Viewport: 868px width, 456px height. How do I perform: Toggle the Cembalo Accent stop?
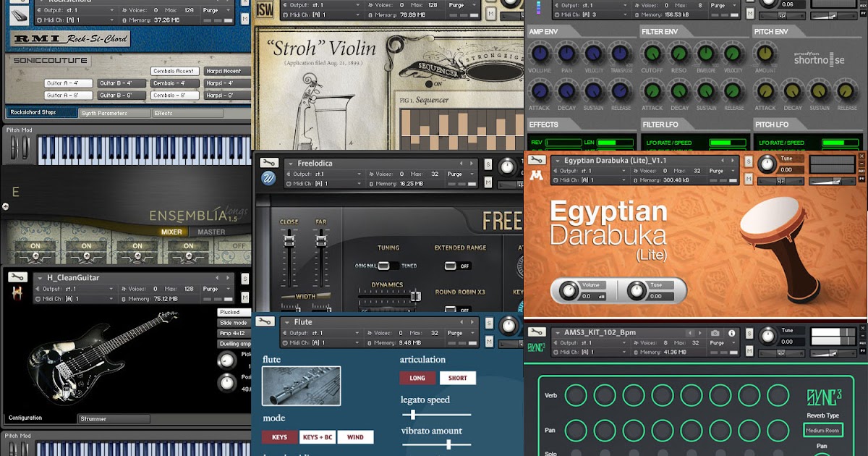(175, 71)
